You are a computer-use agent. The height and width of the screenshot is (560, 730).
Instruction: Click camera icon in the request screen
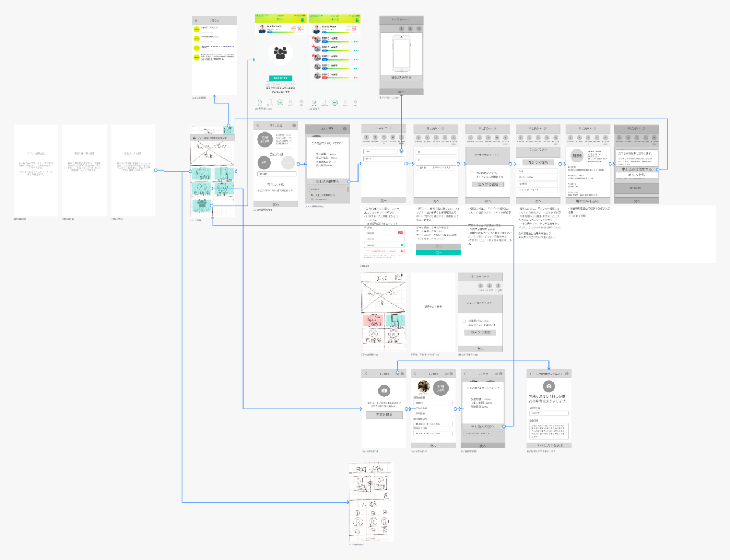pos(548,387)
